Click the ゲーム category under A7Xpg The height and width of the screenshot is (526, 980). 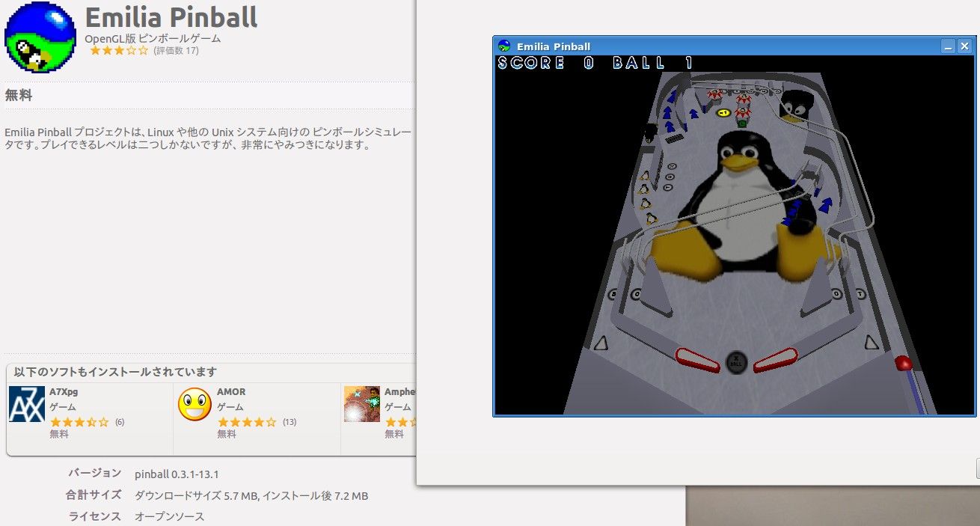[x=62, y=407]
